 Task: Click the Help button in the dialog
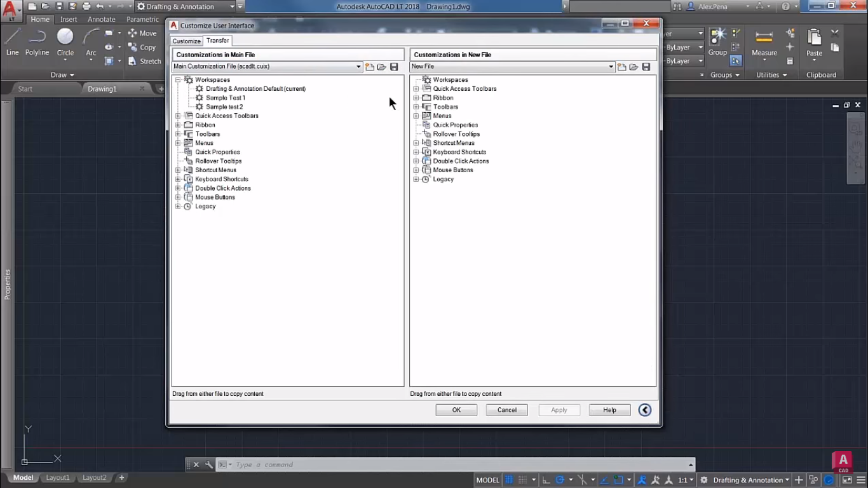[609, 410]
